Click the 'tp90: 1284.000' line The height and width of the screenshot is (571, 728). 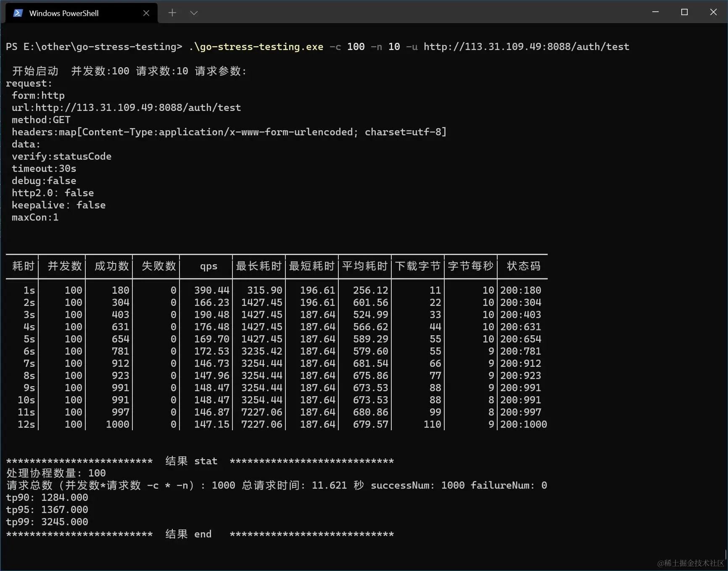(x=47, y=497)
